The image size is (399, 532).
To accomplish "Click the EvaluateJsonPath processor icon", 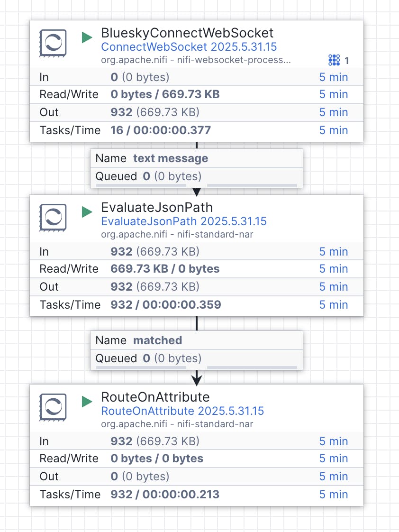I will 53,218.
